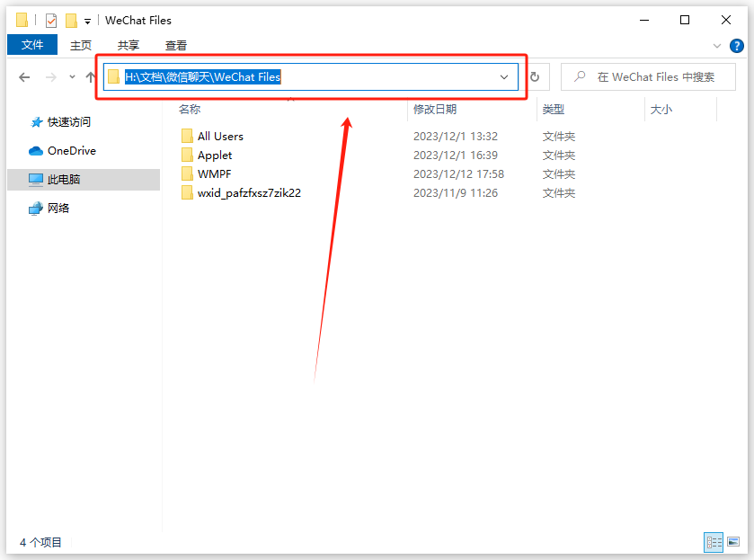Click the New Folder quick access icon
754x560 pixels.
click(71, 20)
